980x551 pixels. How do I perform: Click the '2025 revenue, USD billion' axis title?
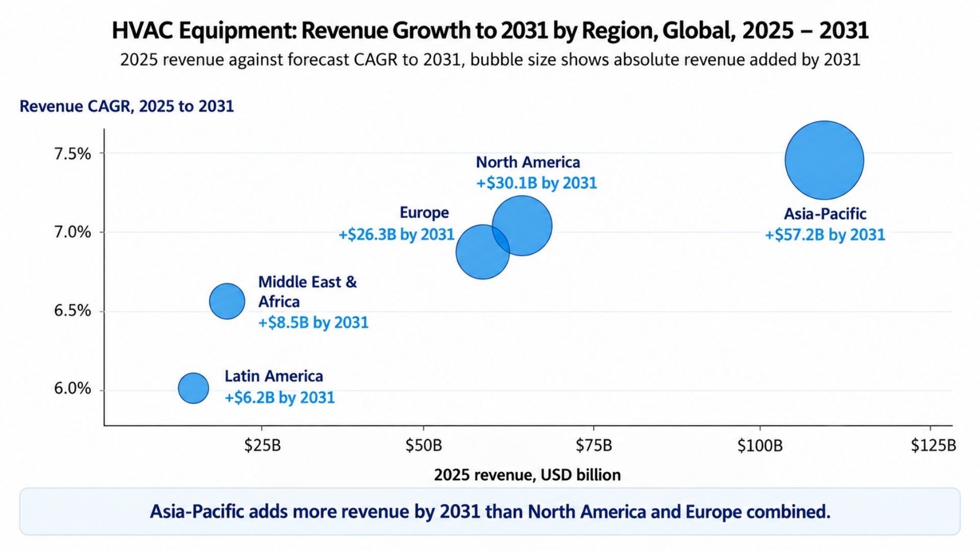527,475
